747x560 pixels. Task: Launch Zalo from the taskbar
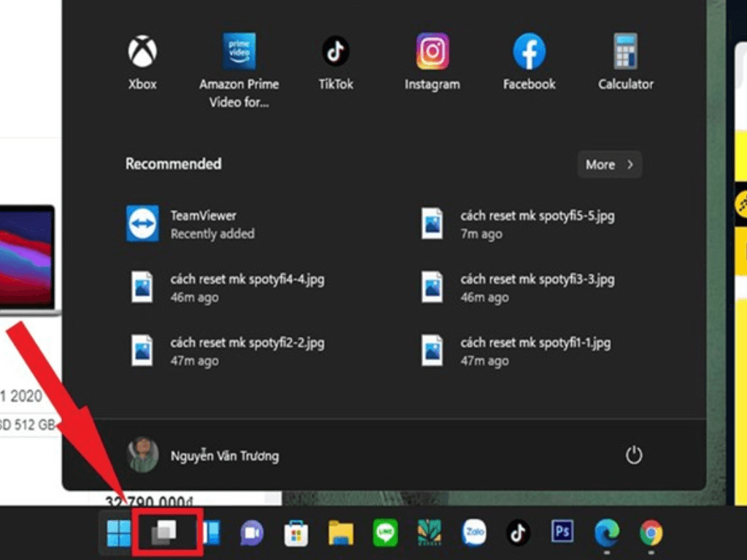click(473, 534)
